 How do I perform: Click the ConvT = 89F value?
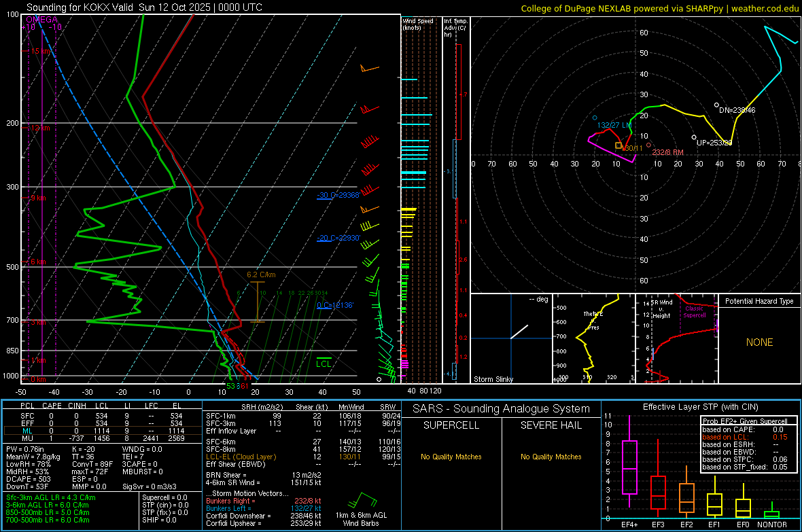pyautogui.click(x=92, y=465)
